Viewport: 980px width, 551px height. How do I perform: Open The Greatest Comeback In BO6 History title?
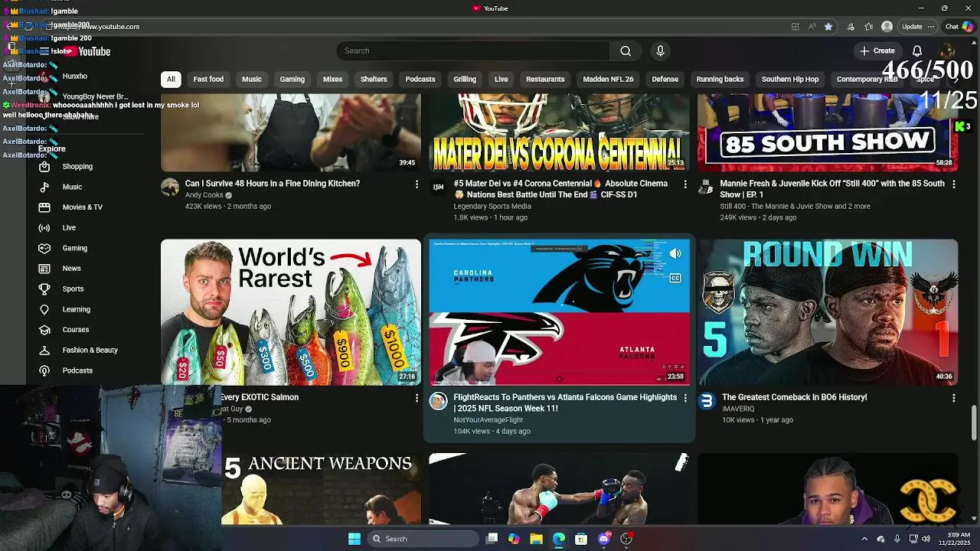click(794, 397)
